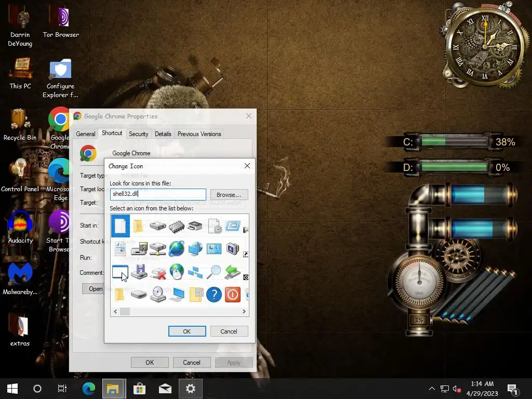Switch to the Shortcut tab
532x399 pixels.
112,133
